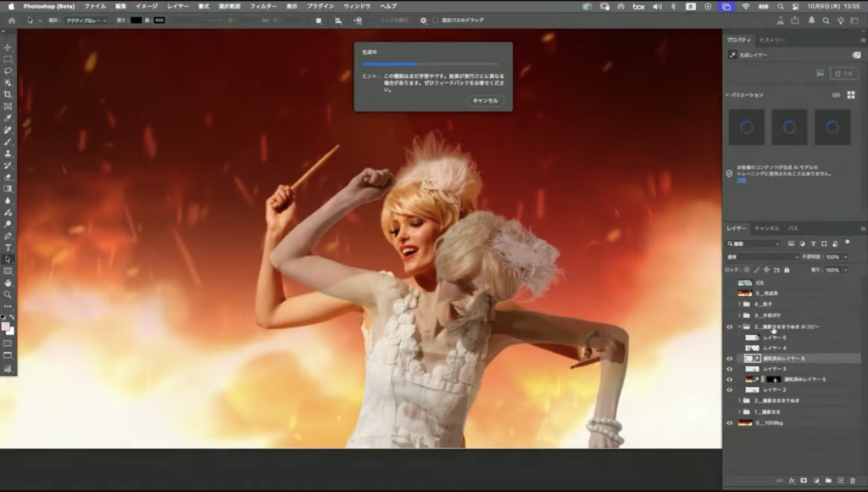This screenshot has height=492, width=868.
Task: Open the フィルター menu
Action: (263, 6)
